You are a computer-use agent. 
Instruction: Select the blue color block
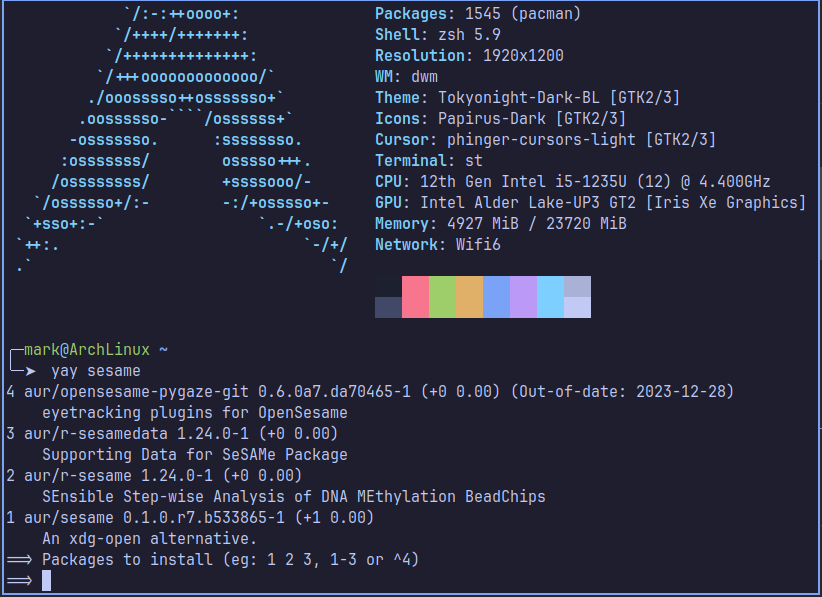[x=496, y=297]
